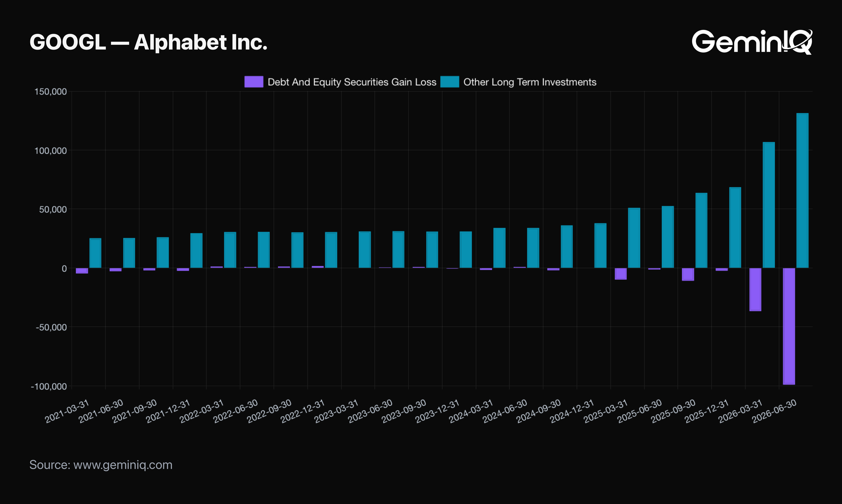
Task: Click the 2021-06-30 date label
Action: click(101, 411)
